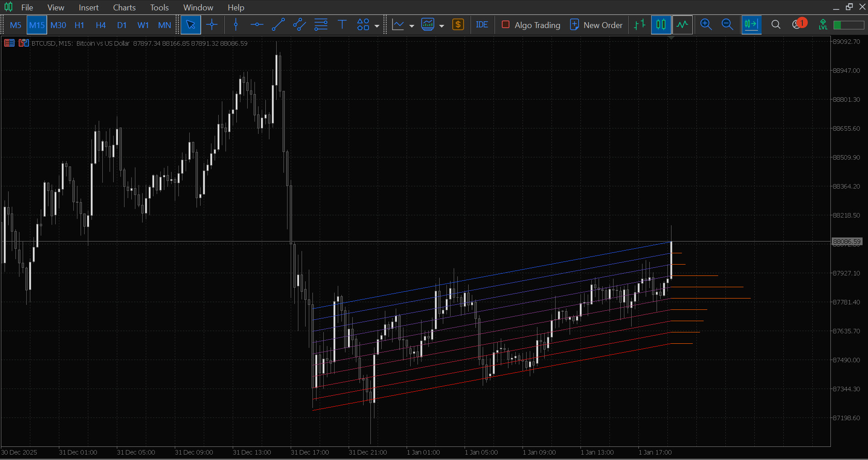Viewport: 868px width, 460px height.
Task: Select the crosshair cursor tool
Action: click(212, 25)
